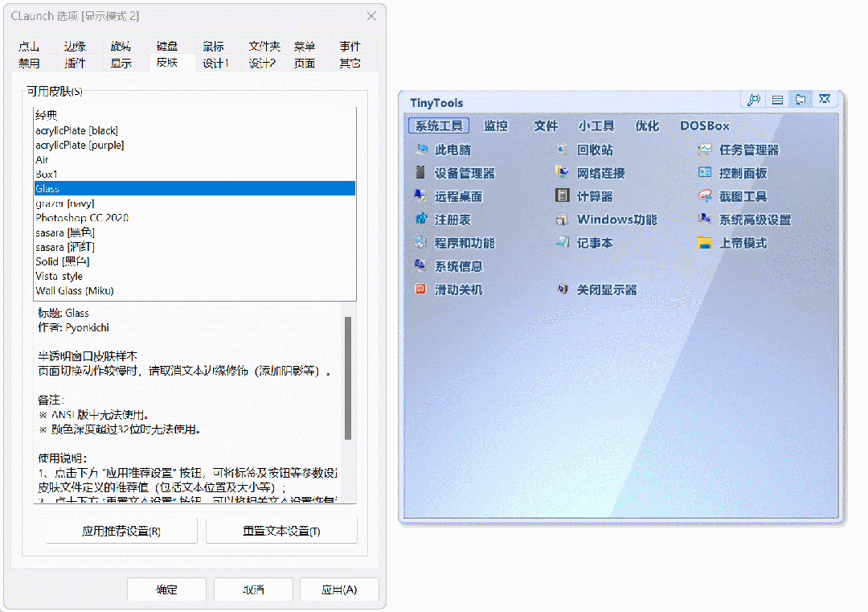Open 设备管理器 icon in TinyTools
Viewport: 868px width, 612px height.
pyautogui.click(x=421, y=173)
